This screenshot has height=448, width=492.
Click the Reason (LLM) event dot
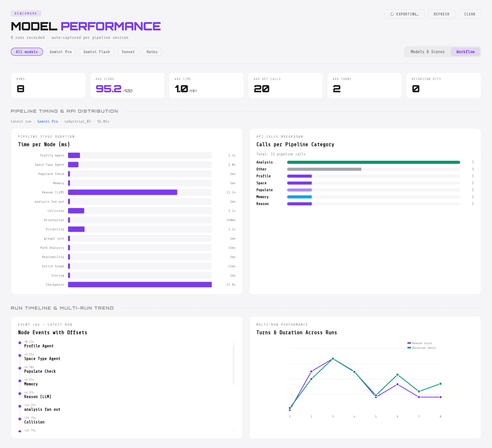tap(20, 394)
